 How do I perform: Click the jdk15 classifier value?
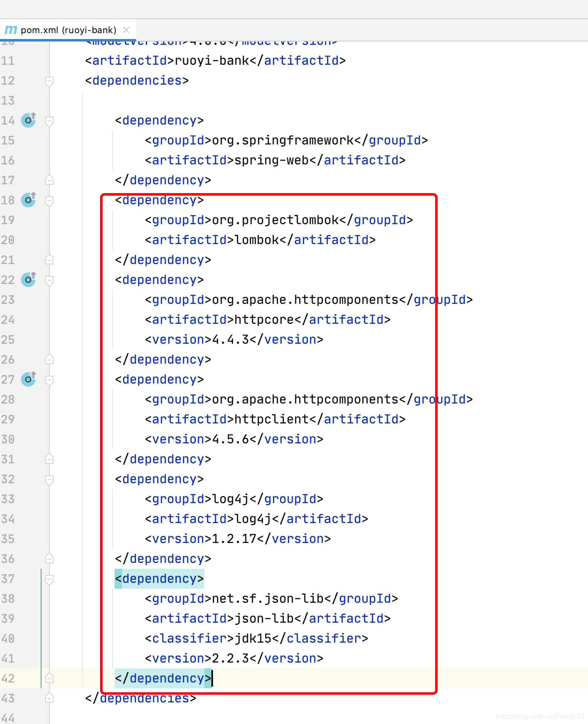[253, 638]
